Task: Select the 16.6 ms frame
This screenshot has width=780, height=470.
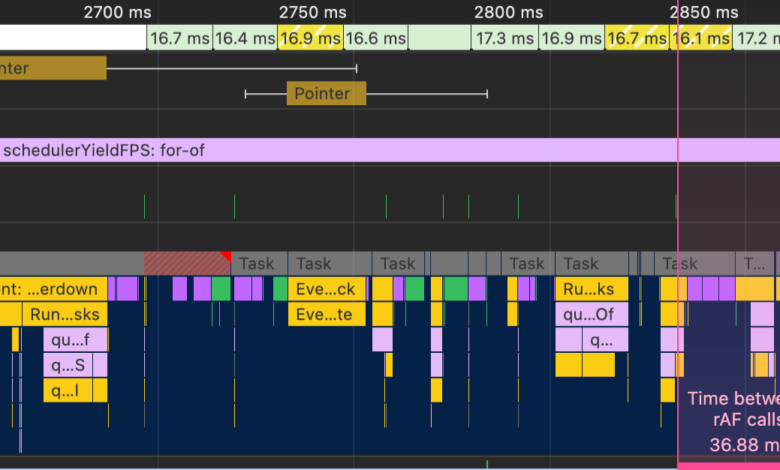Action: pos(376,38)
